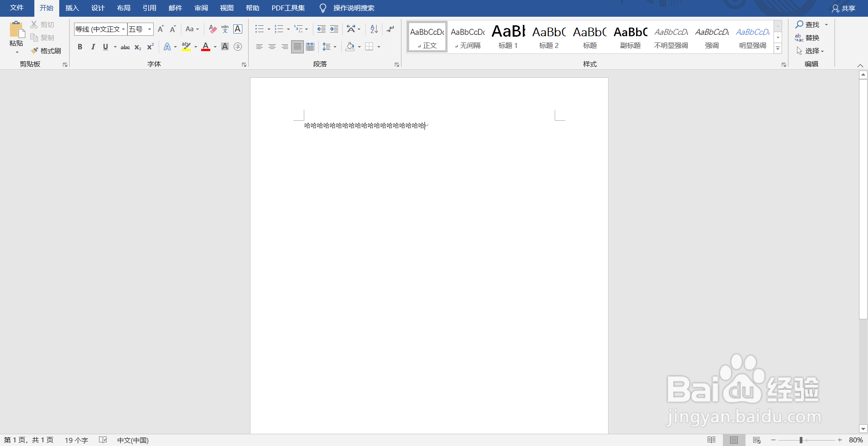Click the search box 操作说明搜索
This screenshot has width=868, height=446.
pos(354,8)
